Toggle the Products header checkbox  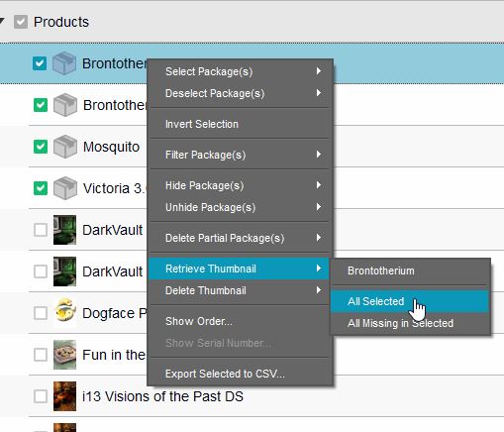click(21, 22)
